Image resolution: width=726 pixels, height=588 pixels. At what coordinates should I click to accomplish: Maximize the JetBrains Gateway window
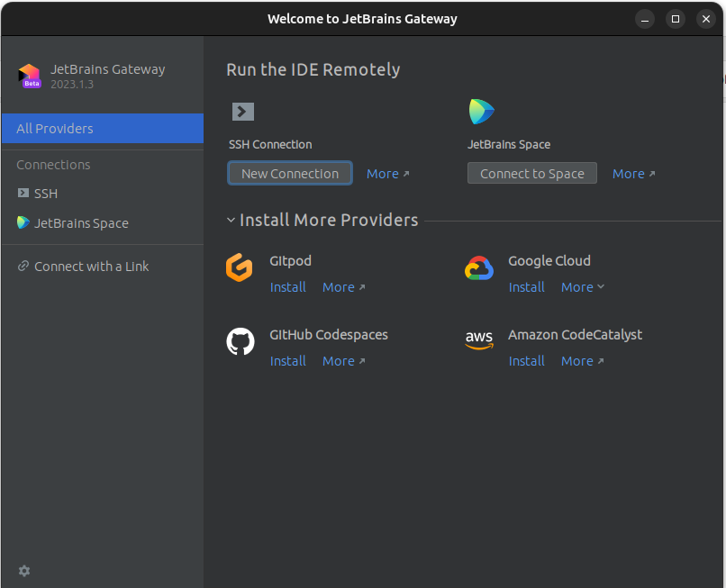tap(676, 19)
